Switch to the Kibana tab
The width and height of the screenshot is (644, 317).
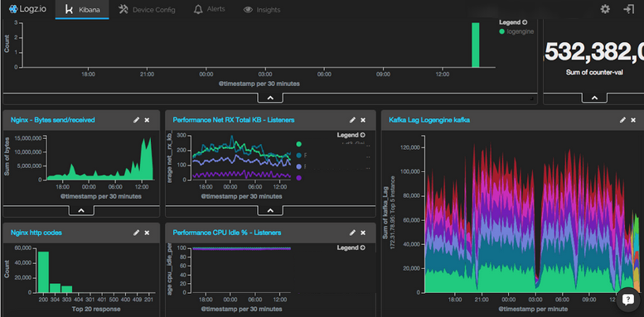tap(82, 9)
